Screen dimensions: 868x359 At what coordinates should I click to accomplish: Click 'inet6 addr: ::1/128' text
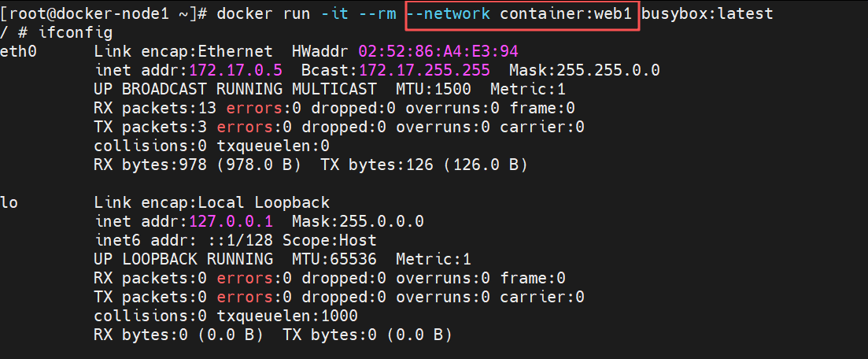tap(184, 240)
